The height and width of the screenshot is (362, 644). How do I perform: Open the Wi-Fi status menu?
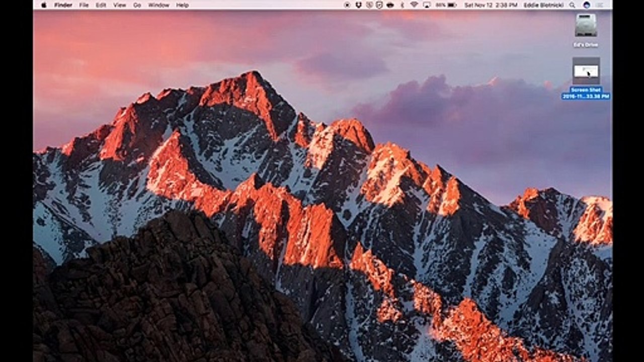point(414,5)
